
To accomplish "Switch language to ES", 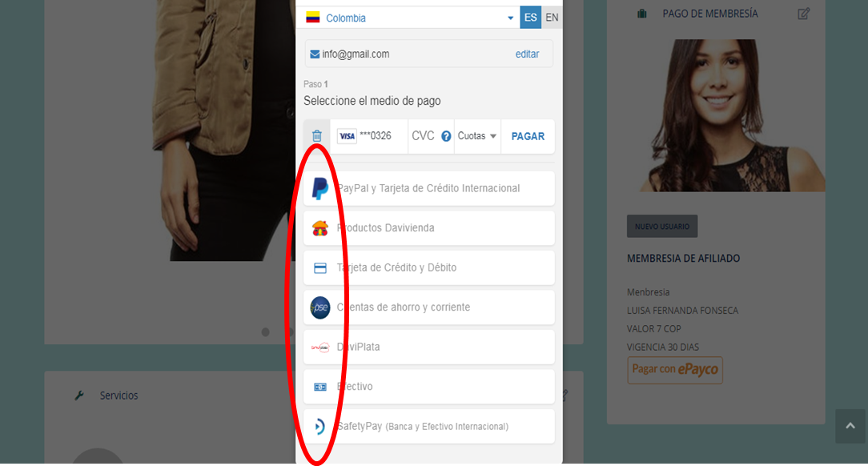I will tap(530, 18).
